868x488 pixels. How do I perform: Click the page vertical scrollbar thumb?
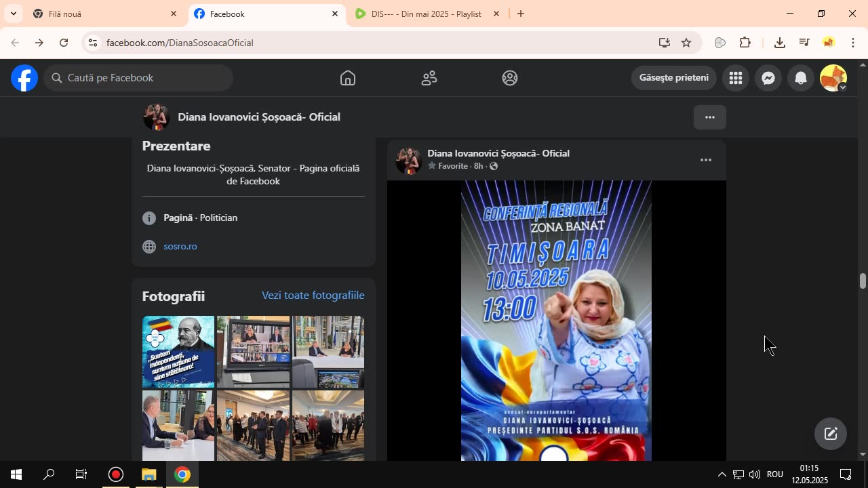pyautogui.click(x=863, y=281)
